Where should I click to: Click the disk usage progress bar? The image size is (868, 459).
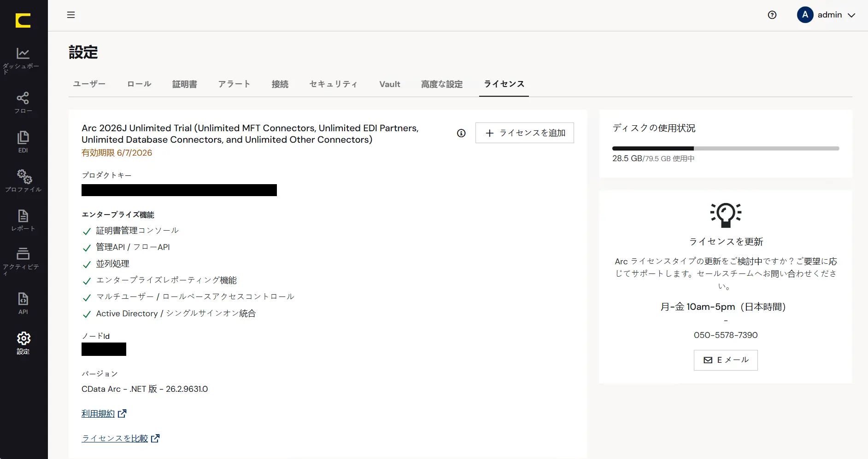click(726, 148)
